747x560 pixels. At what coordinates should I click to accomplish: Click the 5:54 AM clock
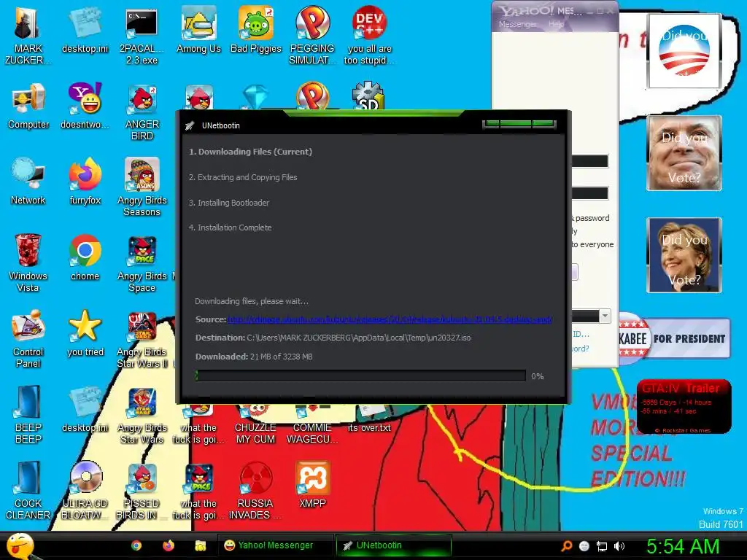click(x=682, y=546)
